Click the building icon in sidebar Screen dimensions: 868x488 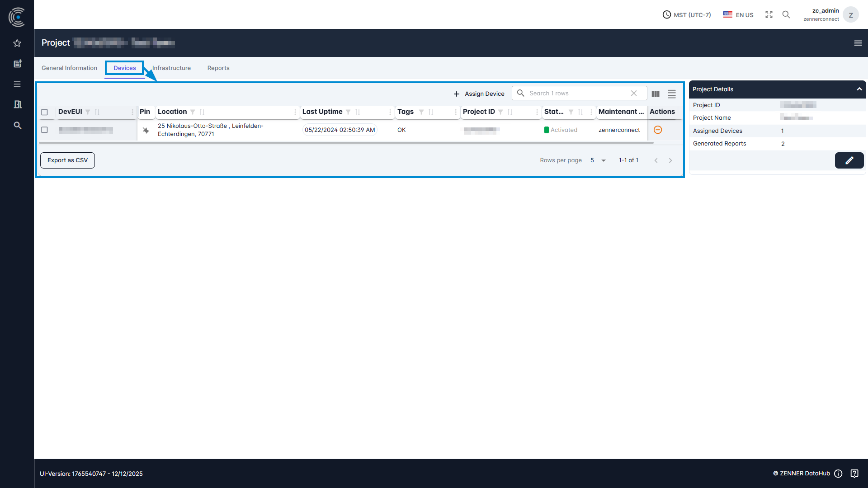17,104
